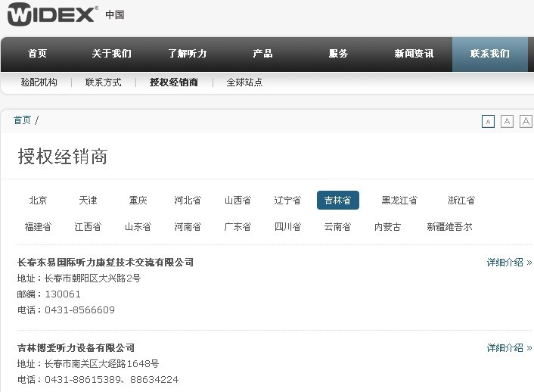This screenshot has width=534, height=392.
Task: Open 详细介绍 for 吉林博爱听力设备
Action: [x=509, y=347]
